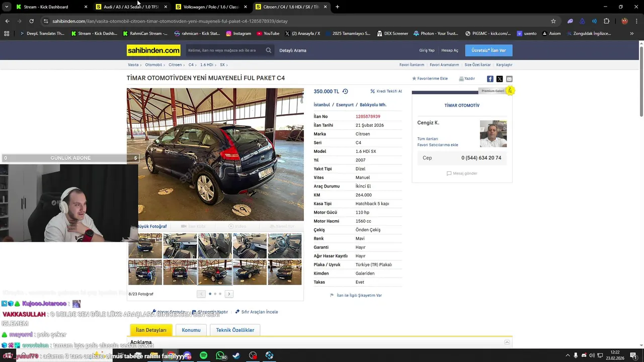The image size is (644, 362).
Task: Open WhatsApp from taskbar
Action: [x=220, y=355]
